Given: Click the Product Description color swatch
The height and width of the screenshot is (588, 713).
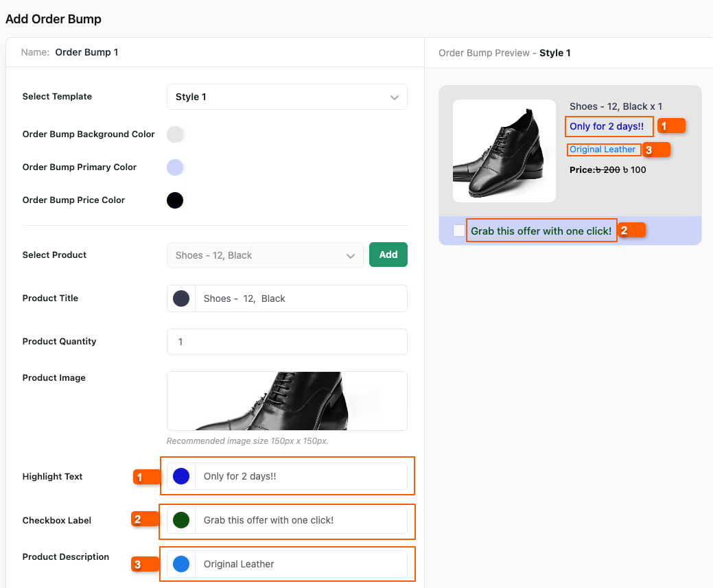Looking at the screenshot, I should pyautogui.click(x=181, y=564).
